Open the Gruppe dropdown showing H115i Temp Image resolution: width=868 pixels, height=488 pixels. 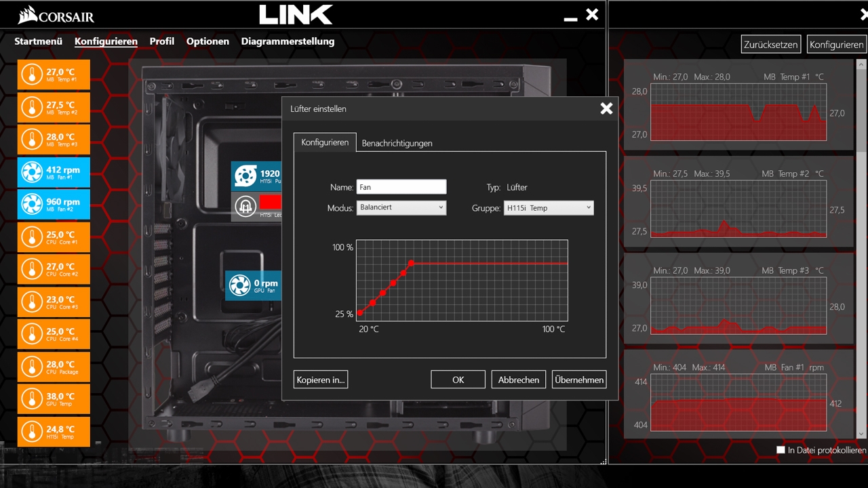point(549,207)
